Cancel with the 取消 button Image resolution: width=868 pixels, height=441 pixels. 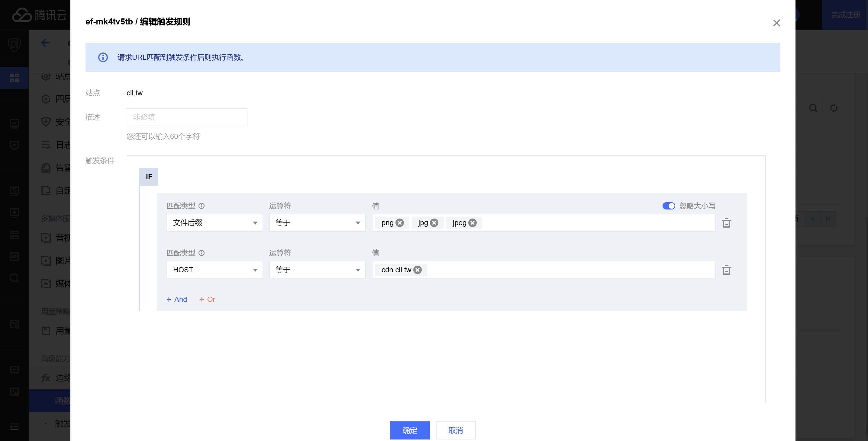(x=456, y=430)
